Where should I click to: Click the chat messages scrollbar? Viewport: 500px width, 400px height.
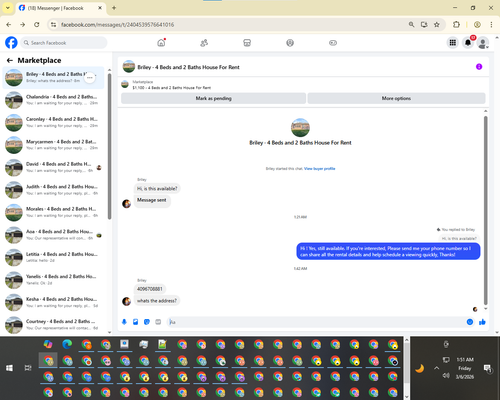pyautogui.click(x=486, y=210)
